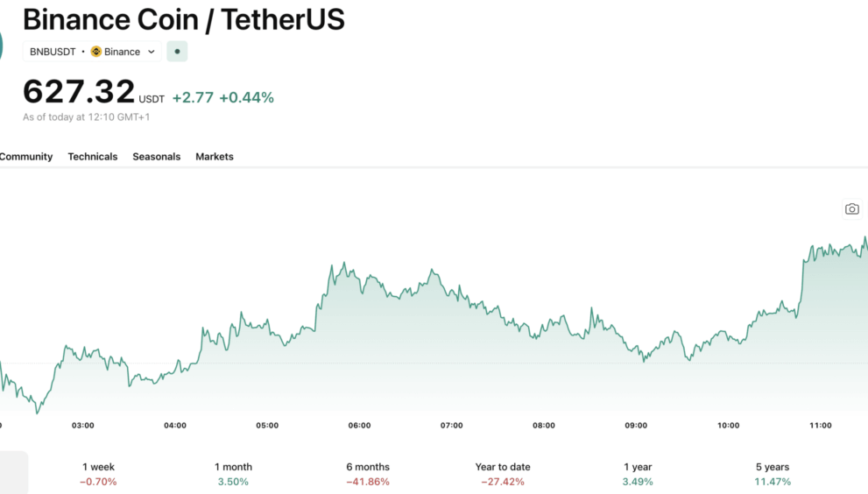This screenshot has width=868, height=494.
Task: Switch to the Technicals tab
Action: pos(92,157)
